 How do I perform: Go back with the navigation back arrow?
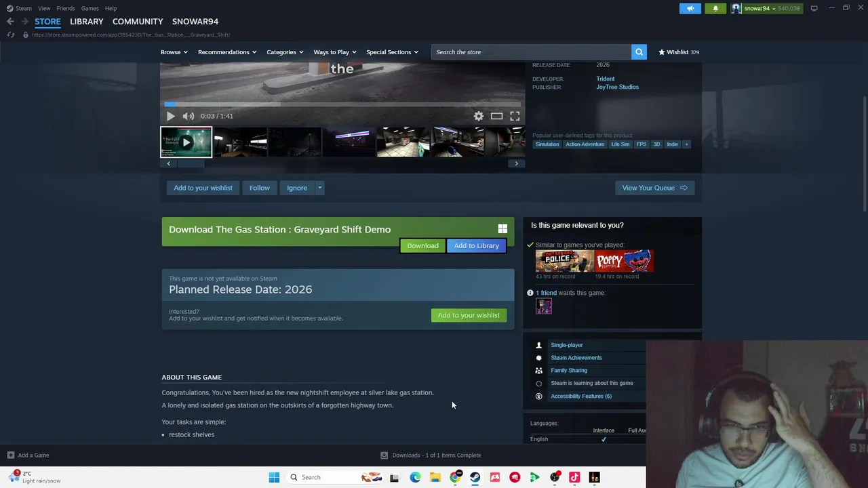pyautogui.click(x=10, y=22)
